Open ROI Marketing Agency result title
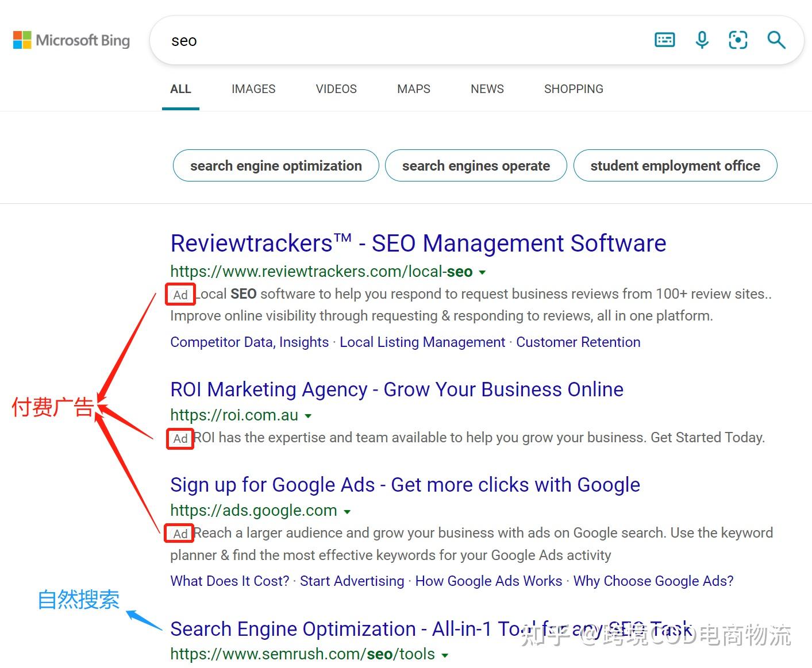The width and height of the screenshot is (812, 668). pos(397,389)
